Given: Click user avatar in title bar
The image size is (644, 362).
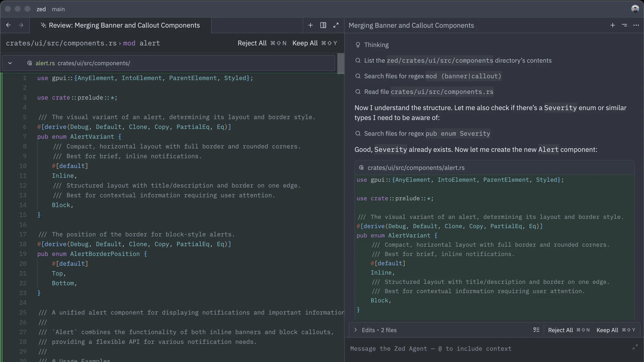Looking at the screenshot, I should [635, 9].
